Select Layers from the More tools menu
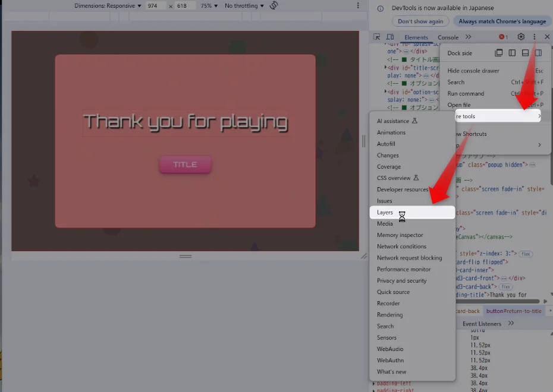Screen dimensions: 553x392 coord(385,212)
